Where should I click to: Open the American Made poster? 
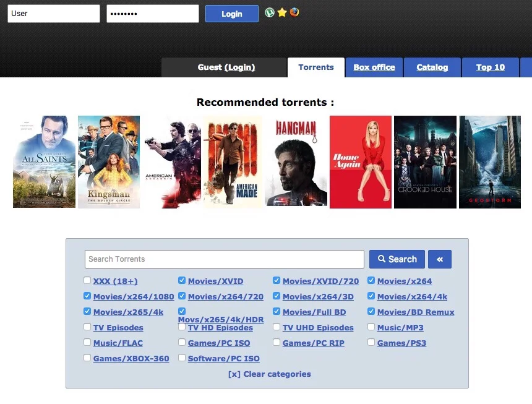click(233, 162)
